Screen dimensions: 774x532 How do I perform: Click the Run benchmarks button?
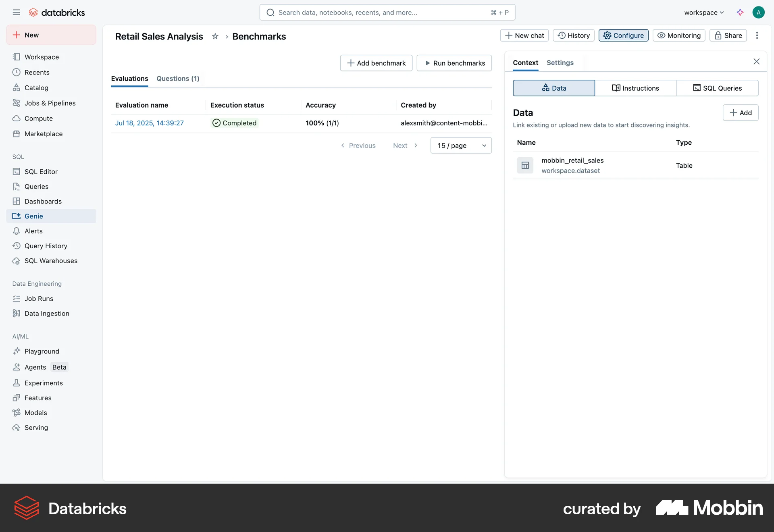pos(454,63)
